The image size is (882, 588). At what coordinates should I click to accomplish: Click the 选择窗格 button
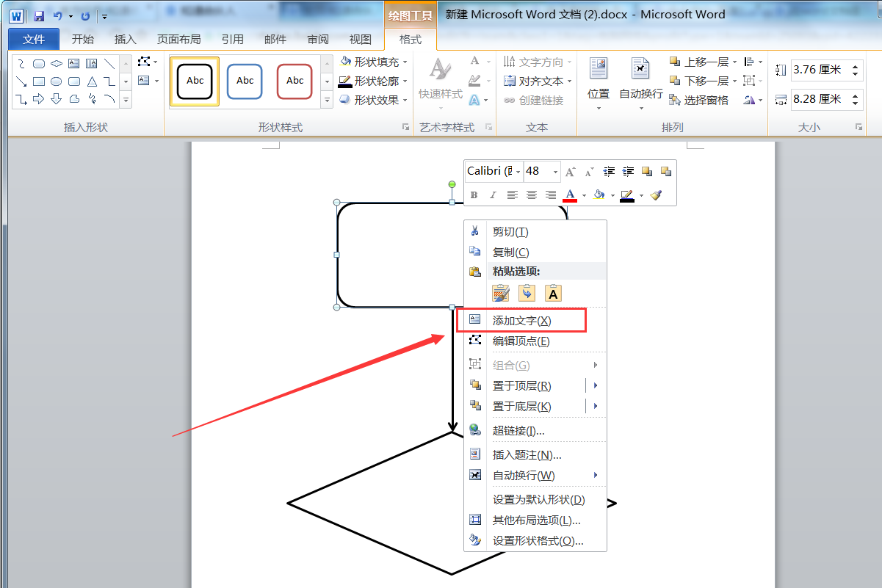(699, 101)
